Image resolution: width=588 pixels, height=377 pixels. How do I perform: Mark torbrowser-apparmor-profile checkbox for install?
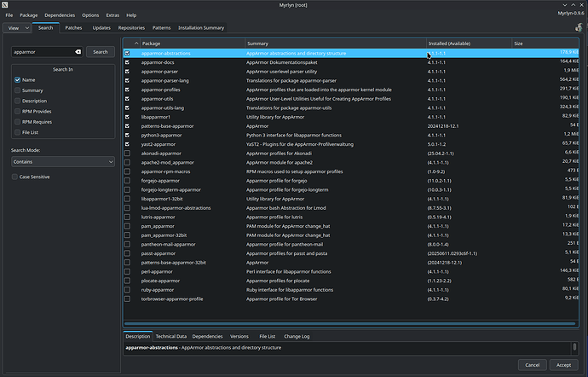pyautogui.click(x=128, y=299)
